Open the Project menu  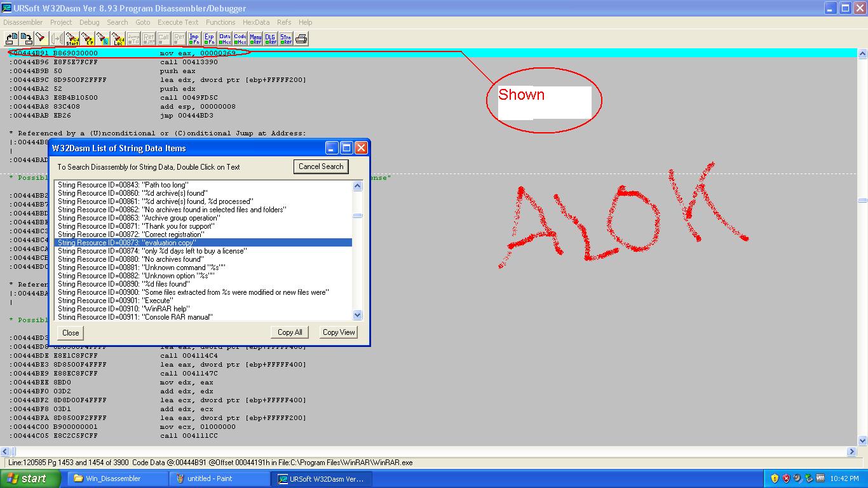coord(61,22)
